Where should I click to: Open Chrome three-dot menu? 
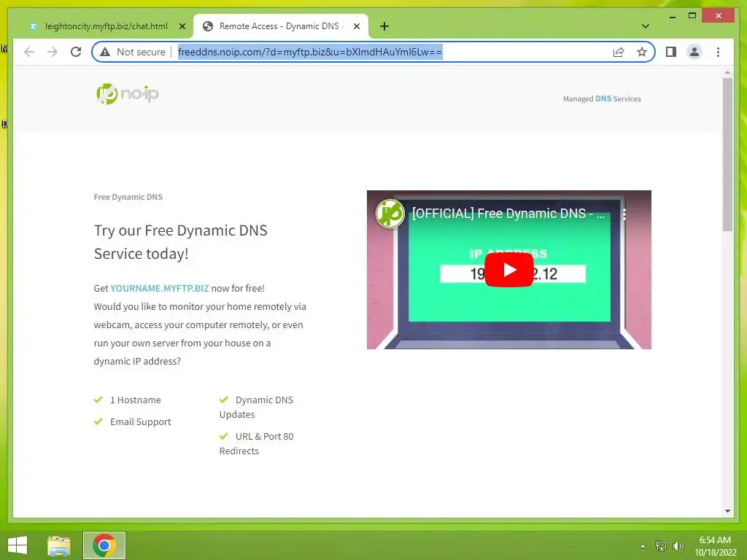coord(718,52)
